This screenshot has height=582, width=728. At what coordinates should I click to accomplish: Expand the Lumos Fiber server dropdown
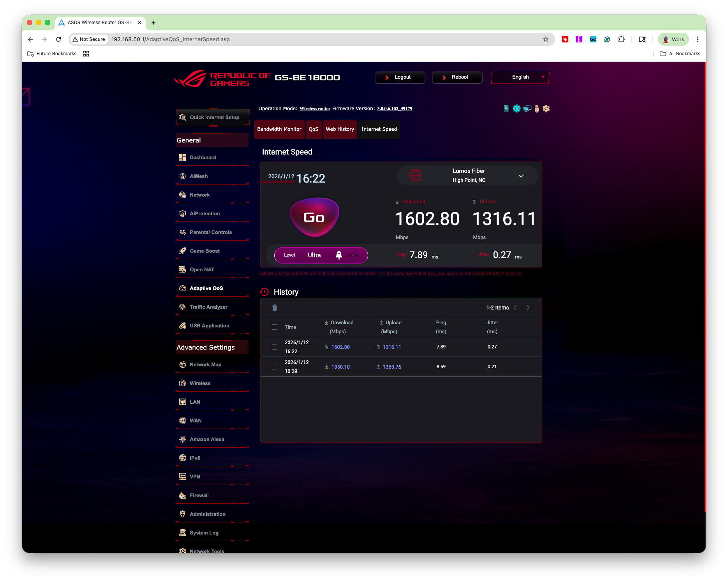point(521,176)
